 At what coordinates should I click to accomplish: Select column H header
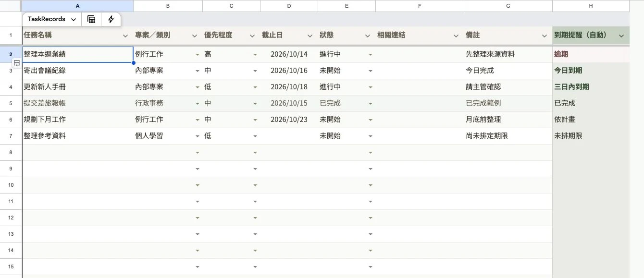click(x=591, y=6)
